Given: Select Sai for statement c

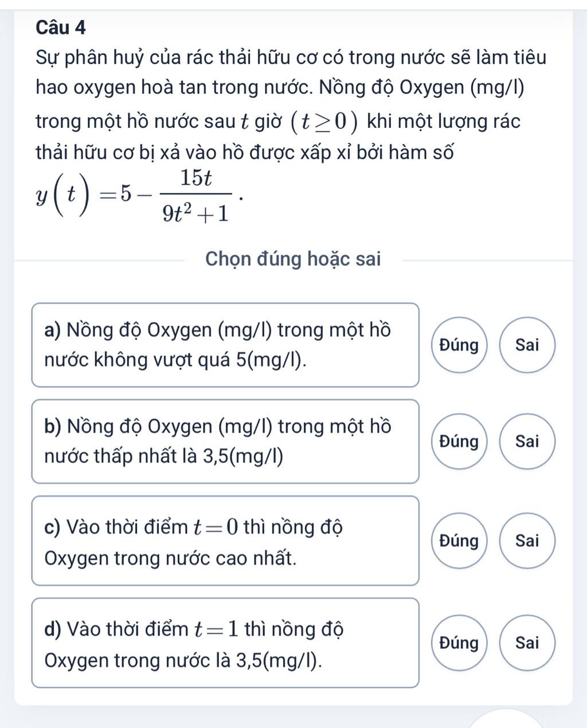Looking at the screenshot, I should [527, 540].
